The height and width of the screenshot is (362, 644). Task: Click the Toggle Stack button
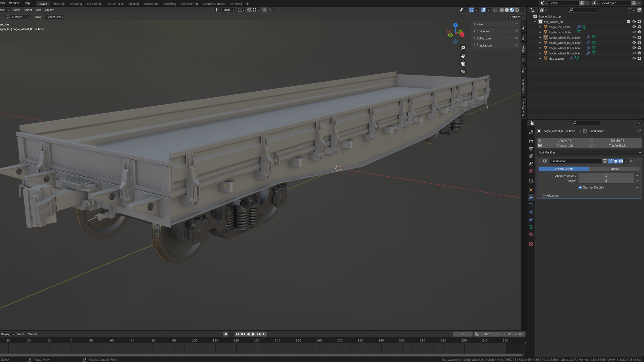[x=615, y=146]
